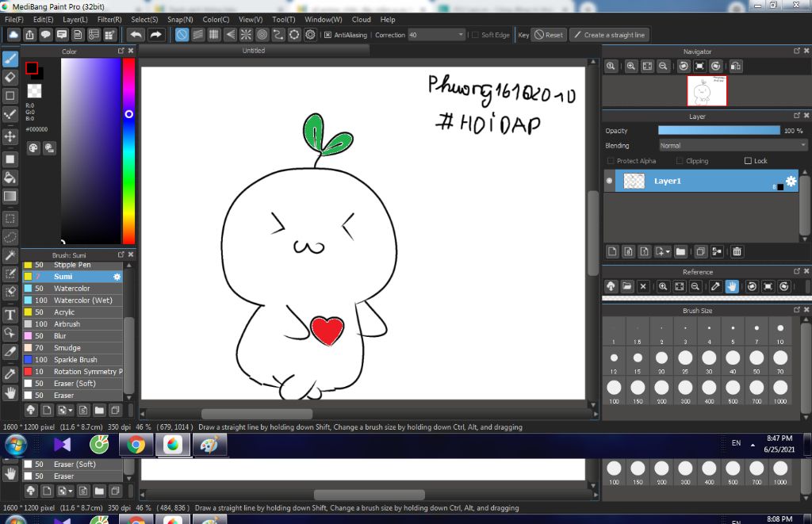
Task: Add new folder in Layer panel
Action: click(x=680, y=251)
